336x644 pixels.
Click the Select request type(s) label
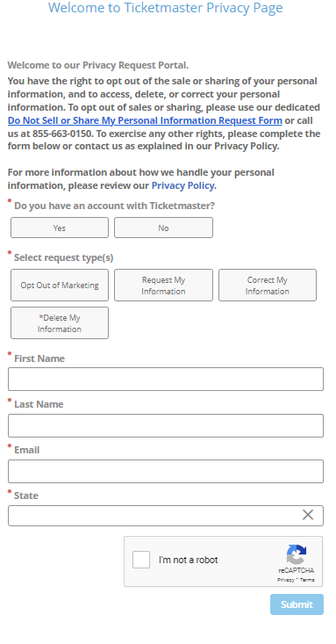pos(63,257)
